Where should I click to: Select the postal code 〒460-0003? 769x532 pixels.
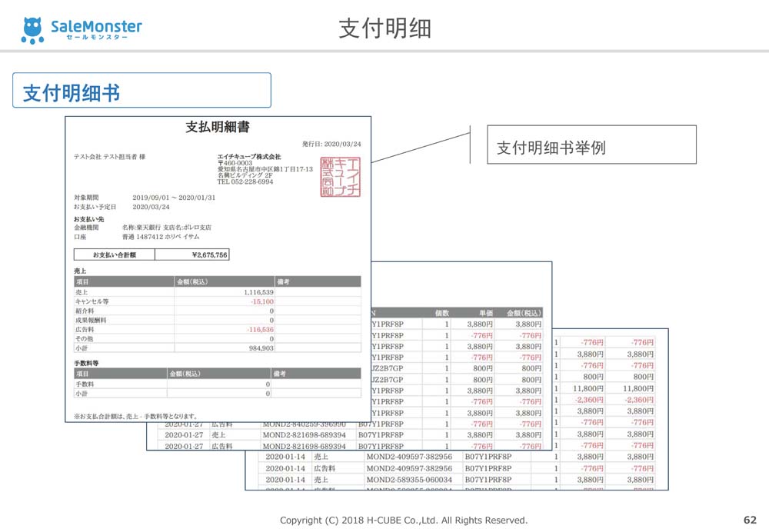click(x=235, y=163)
